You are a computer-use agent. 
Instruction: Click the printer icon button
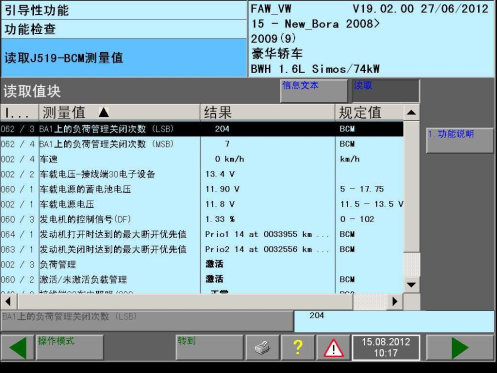pos(263,348)
